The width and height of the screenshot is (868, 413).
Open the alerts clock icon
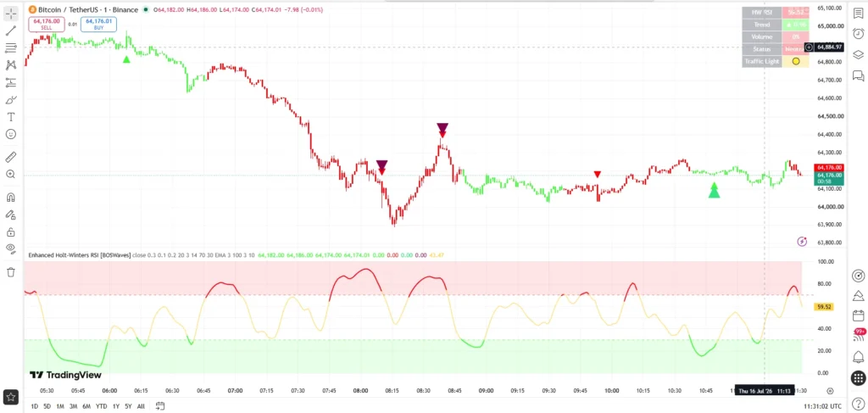click(858, 33)
